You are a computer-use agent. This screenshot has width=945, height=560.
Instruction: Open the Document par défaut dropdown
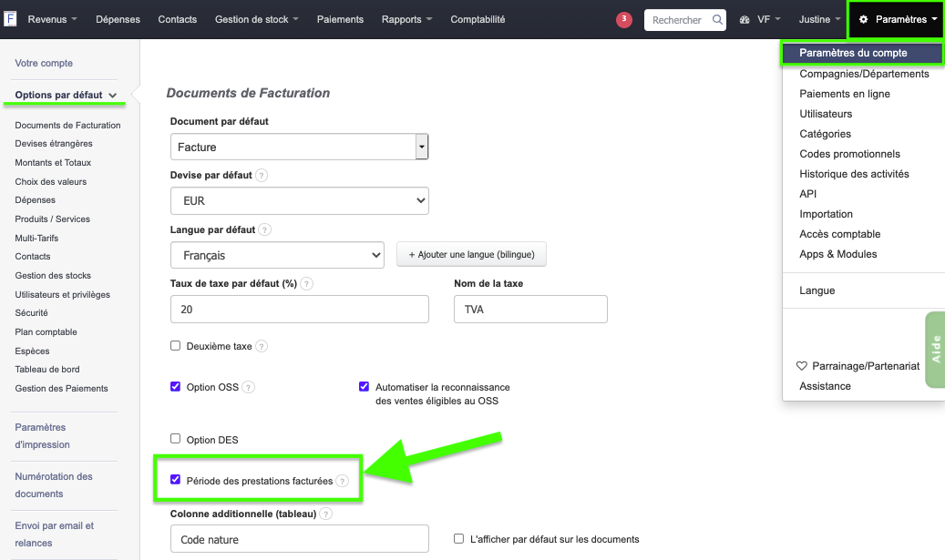[x=300, y=147]
